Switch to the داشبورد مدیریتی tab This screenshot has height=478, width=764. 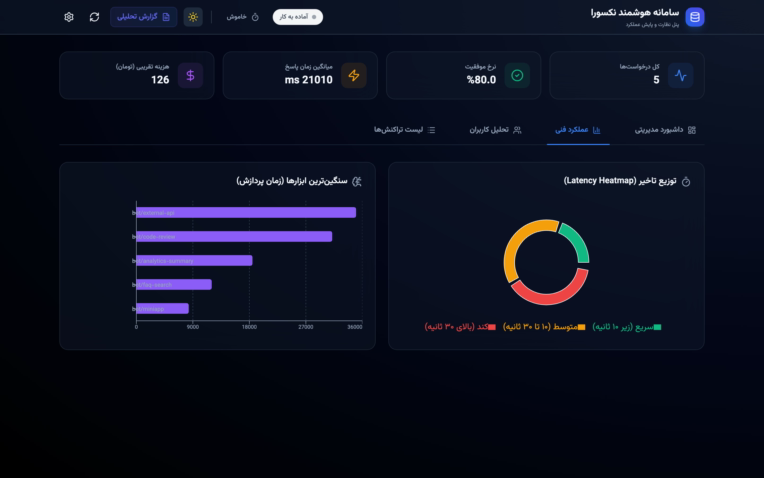click(665, 130)
